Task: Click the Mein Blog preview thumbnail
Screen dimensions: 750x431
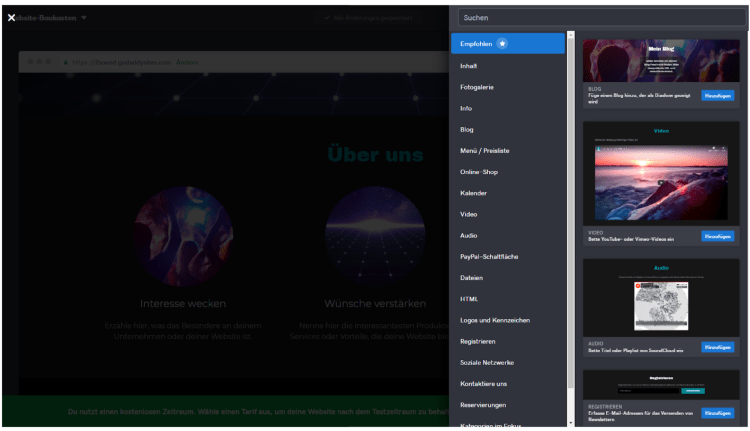Action: tap(661, 60)
